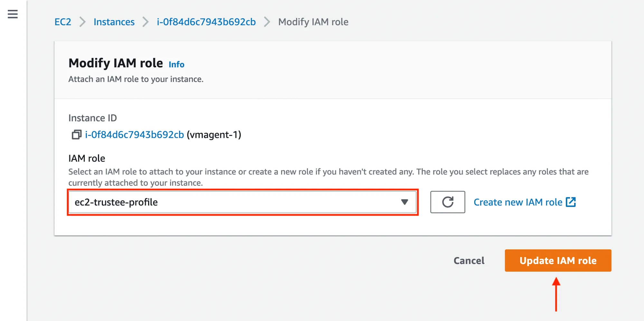
Task: Open instance i-0f84d6c7943b692cb from the breadcrumb
Action: (x=206, y=22)
